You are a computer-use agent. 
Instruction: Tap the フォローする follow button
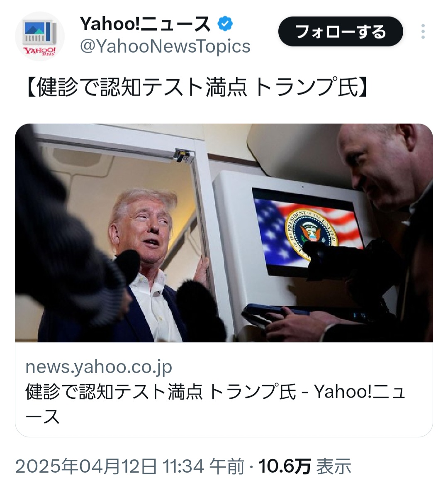340,32
